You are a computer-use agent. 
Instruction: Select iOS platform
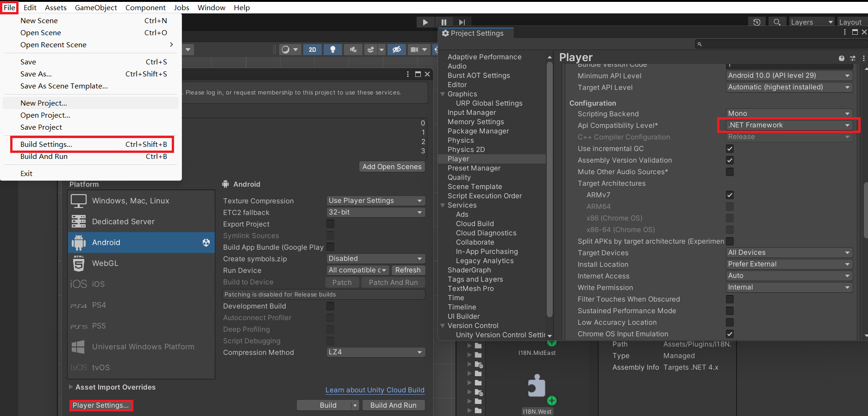(141, 284)
